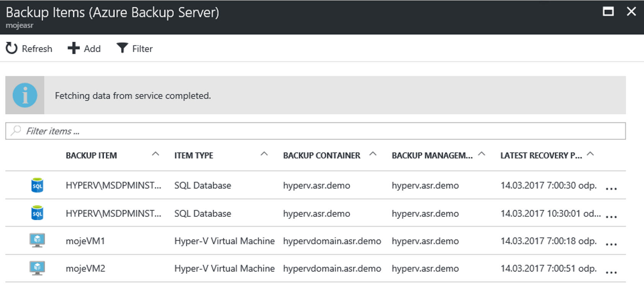Open the Filter funnel icon
Screen dimensions: 644x291
[x=122, y=48]
